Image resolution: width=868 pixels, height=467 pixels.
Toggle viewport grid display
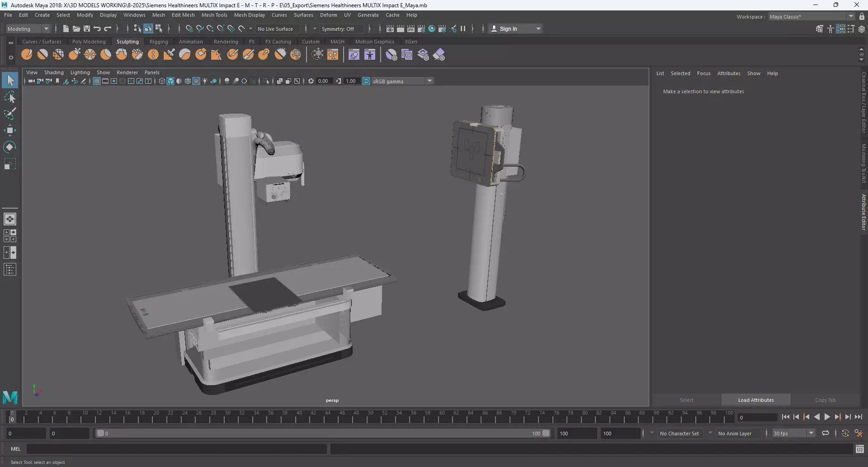click(97, 81)
